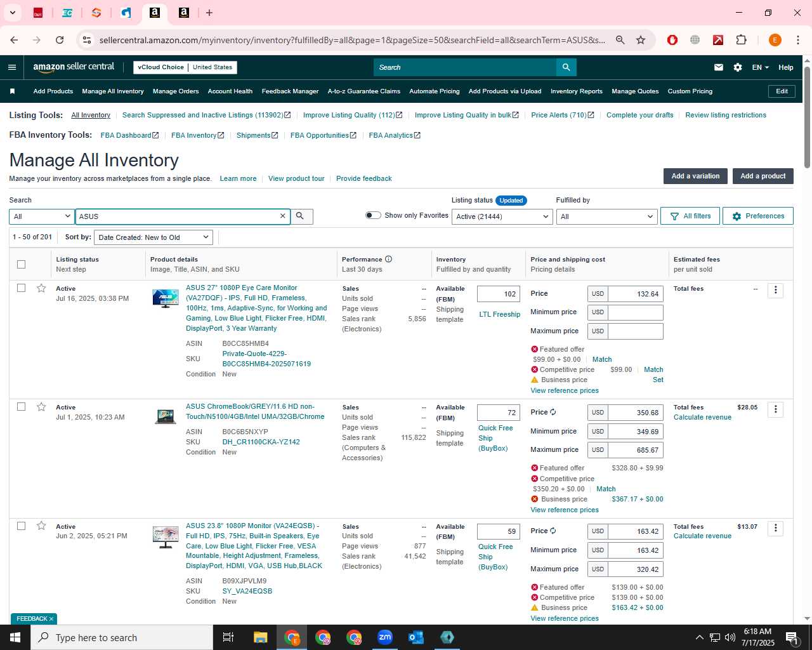This screenshot has width=812, height=650.
Task: Open Sort by Date Created dropdown
Action: (x=153, y=237)
